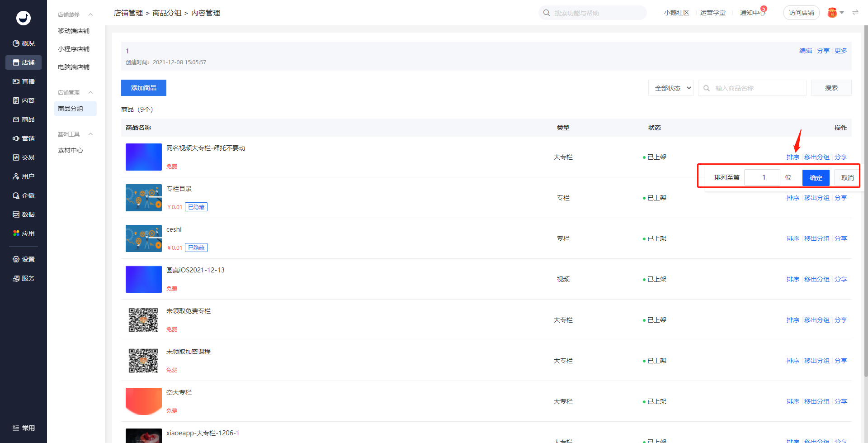Click the Apps (应用) colorful icon
The width and height of the screenshot is (868, 443).
(16, 233)
